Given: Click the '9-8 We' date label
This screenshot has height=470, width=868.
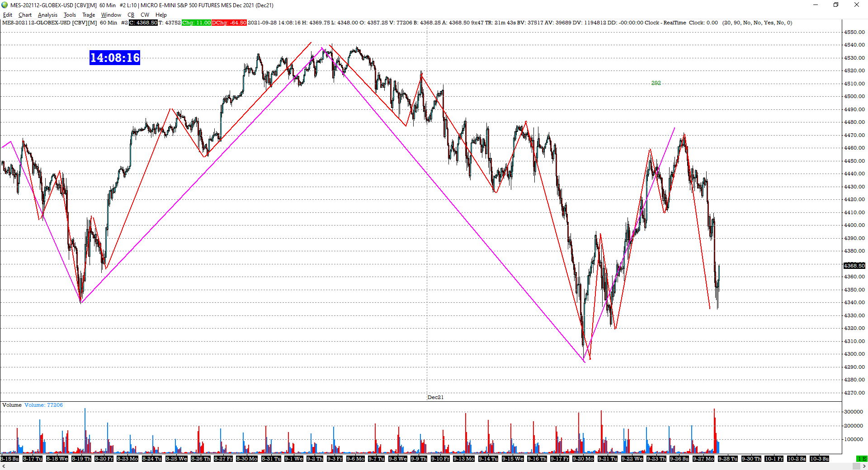Looking at the screenshot, I should point(397,459).
